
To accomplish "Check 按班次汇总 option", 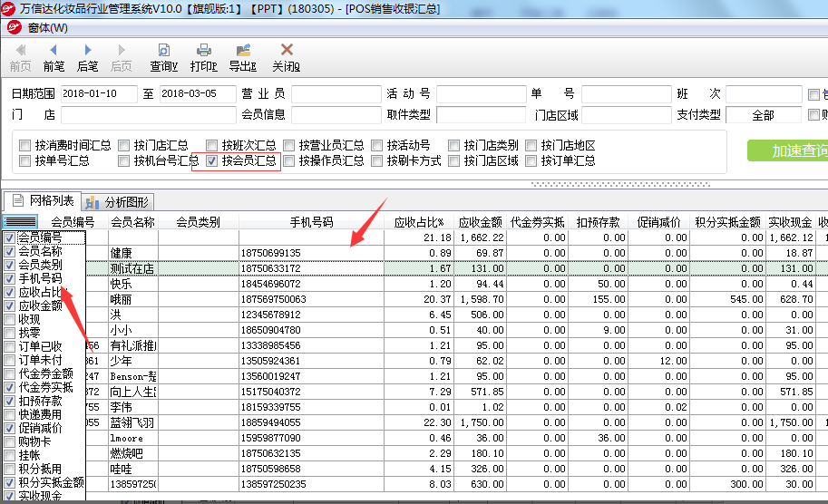I will coord(211,145).
